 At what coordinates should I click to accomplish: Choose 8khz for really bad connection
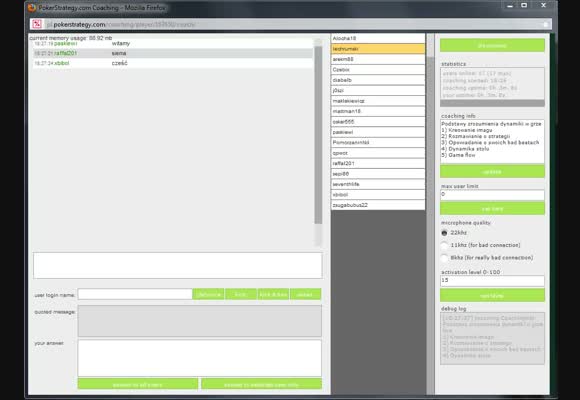tap(444, 258)
